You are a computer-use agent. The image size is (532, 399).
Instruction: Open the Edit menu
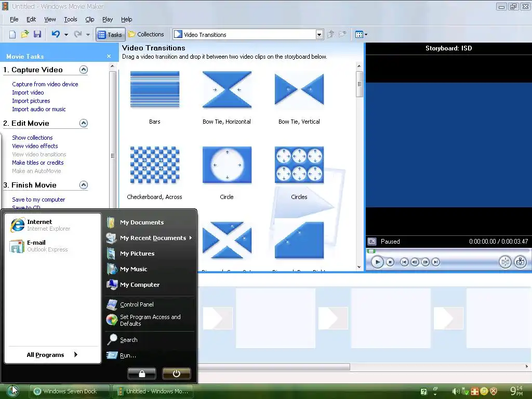pyautogui.click(x=31, y=19)
